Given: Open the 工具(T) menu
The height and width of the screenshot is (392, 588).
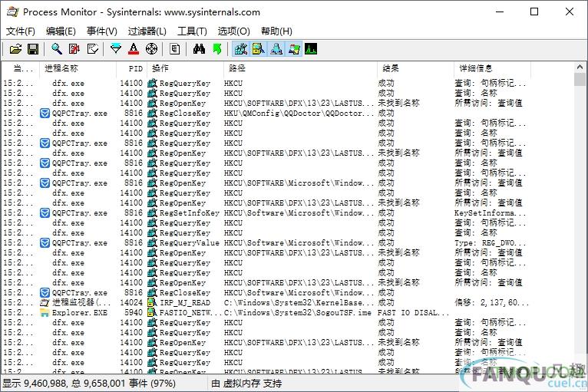Looking at the screenshot, I should click(x=192, y=31).
